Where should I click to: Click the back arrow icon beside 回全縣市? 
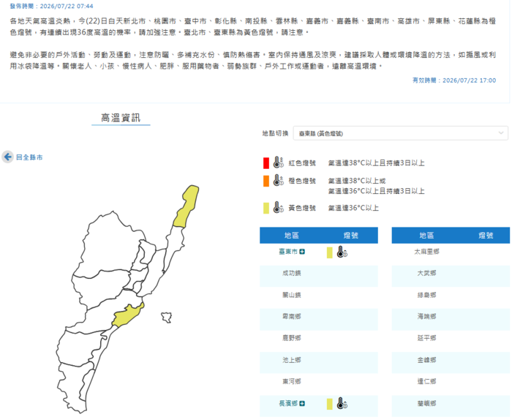point(7,157)
